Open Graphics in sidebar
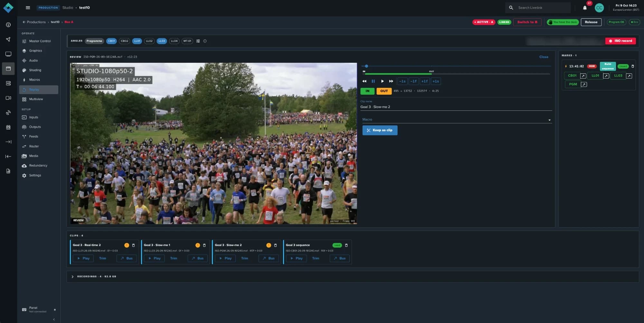The image size is (644, 323). coord(39,51)
